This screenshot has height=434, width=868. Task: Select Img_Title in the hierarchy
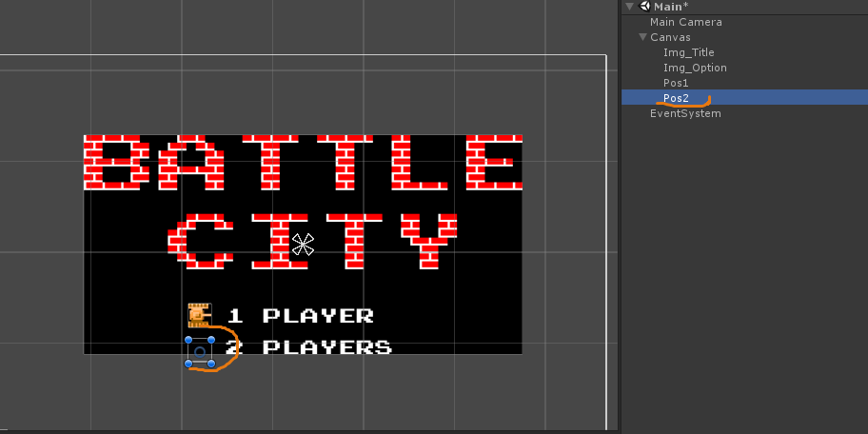689,52
